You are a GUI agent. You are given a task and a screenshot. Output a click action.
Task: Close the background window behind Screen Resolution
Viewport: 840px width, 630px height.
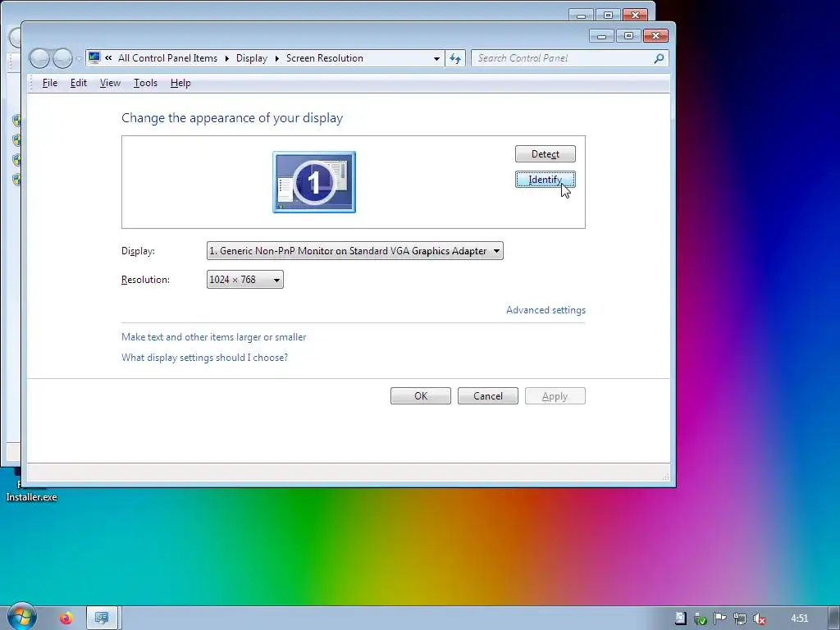point(636,15)
